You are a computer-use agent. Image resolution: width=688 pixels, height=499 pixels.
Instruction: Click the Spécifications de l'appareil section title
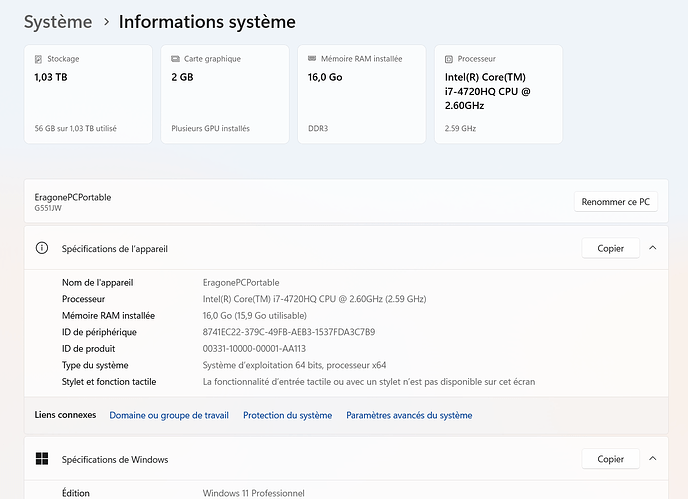[x=115, y=249]
